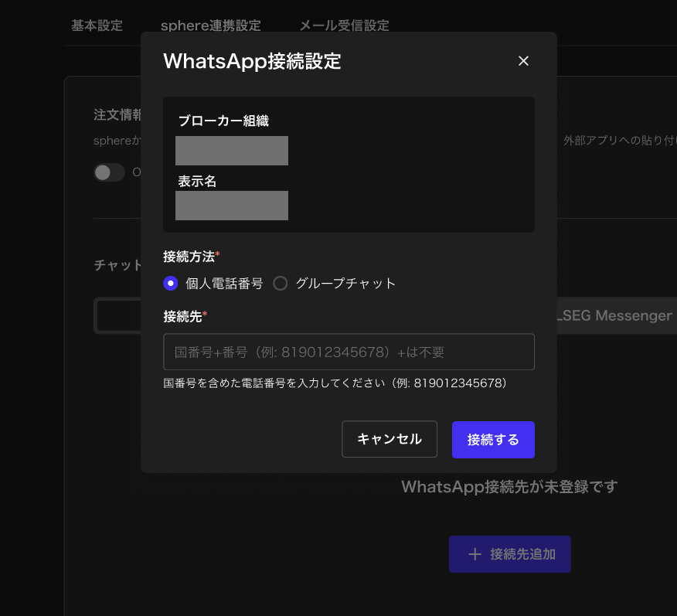Click the 国番号を含めた電話番号 hint text

(x=335, y=383)
